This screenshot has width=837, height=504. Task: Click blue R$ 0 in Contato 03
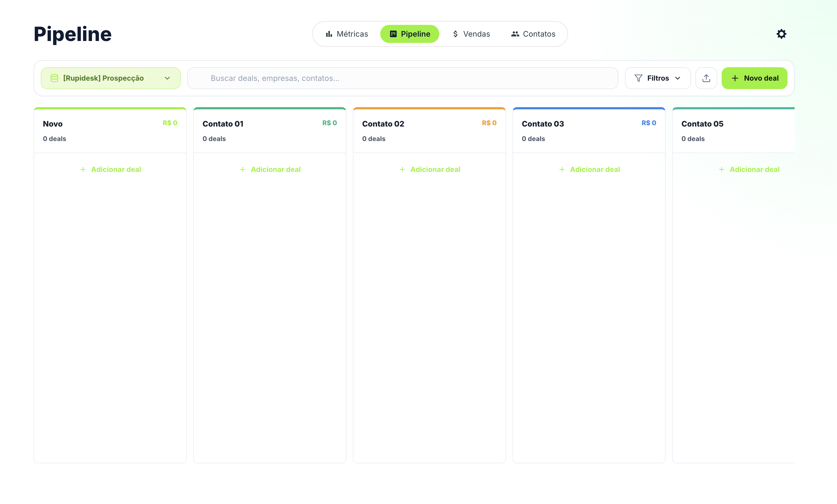649,123
